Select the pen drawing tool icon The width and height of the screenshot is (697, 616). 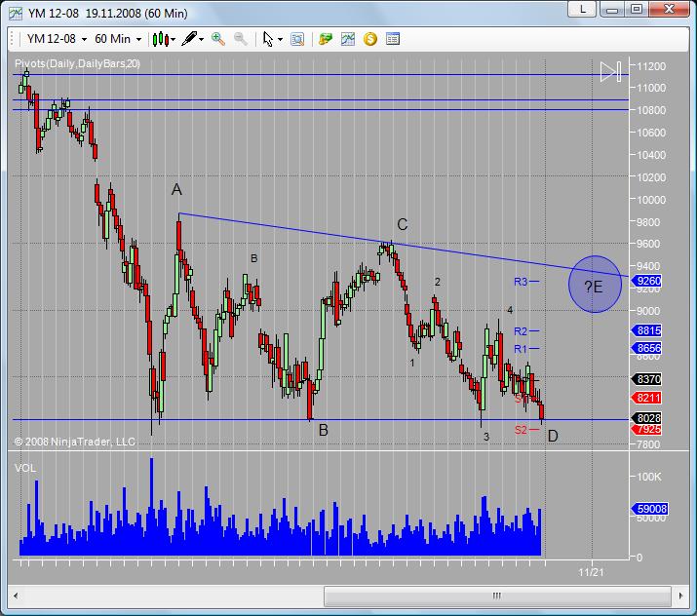[x=189, y=39]
